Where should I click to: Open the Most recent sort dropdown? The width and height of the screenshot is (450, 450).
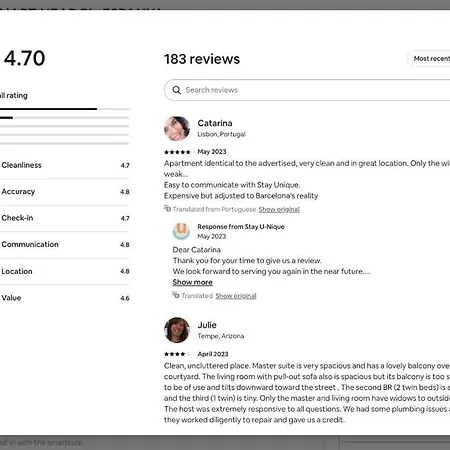click(x=429, y=59)
